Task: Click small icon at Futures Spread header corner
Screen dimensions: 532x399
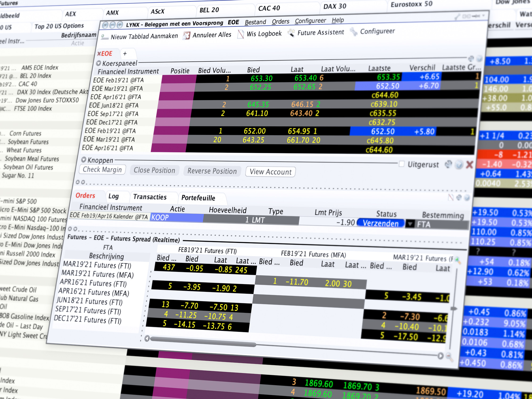Action: coord(457,260)
